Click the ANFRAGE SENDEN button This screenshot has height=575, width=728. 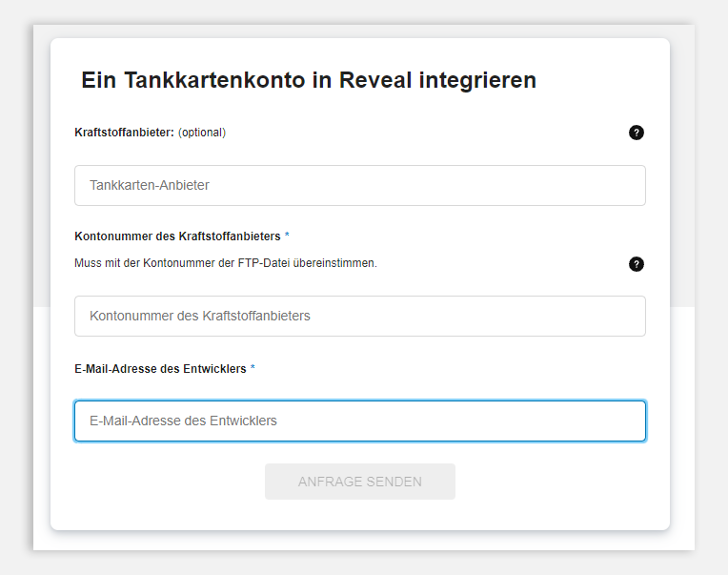point(360,482)
